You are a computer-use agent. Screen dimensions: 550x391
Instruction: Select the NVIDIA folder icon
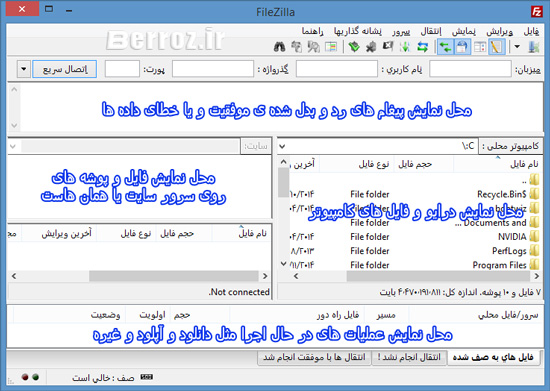point(534,237)
